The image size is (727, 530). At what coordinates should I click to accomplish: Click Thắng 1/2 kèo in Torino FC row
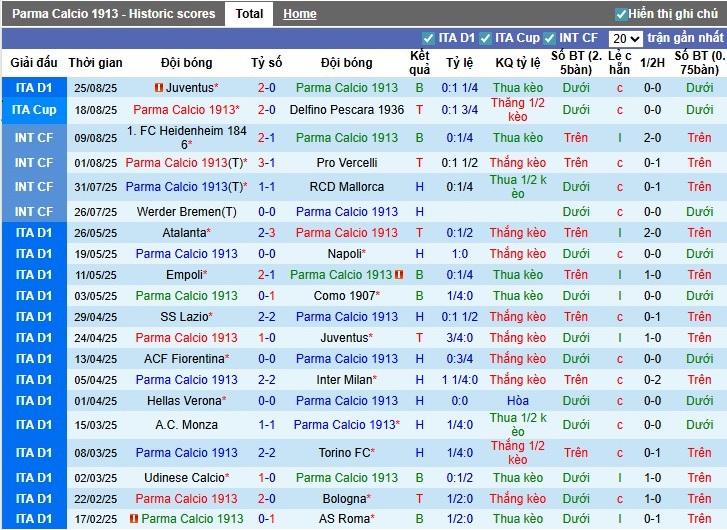(x=518, y=453)
